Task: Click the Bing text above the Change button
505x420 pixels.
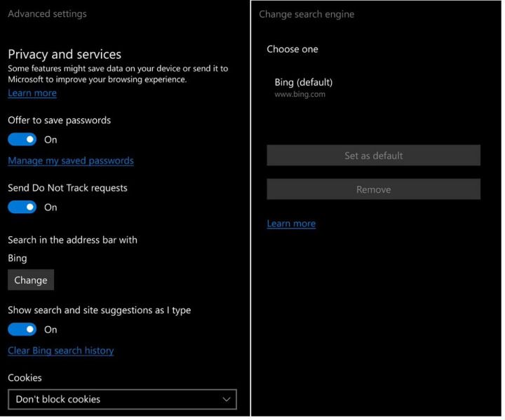Action: pos(18,258)
